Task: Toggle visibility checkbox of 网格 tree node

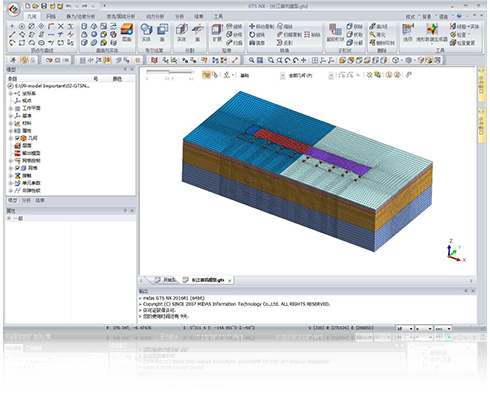Action: (x=17, y=168)
